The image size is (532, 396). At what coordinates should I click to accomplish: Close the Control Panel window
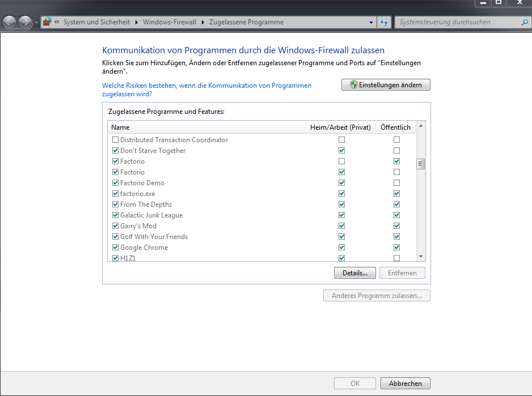pos(520,3)
